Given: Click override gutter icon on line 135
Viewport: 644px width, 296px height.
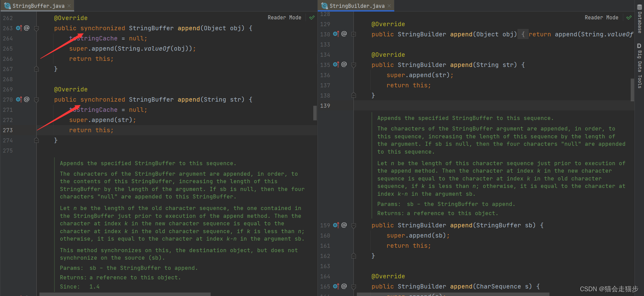Looking at the screenshot, I should [336, 65].
